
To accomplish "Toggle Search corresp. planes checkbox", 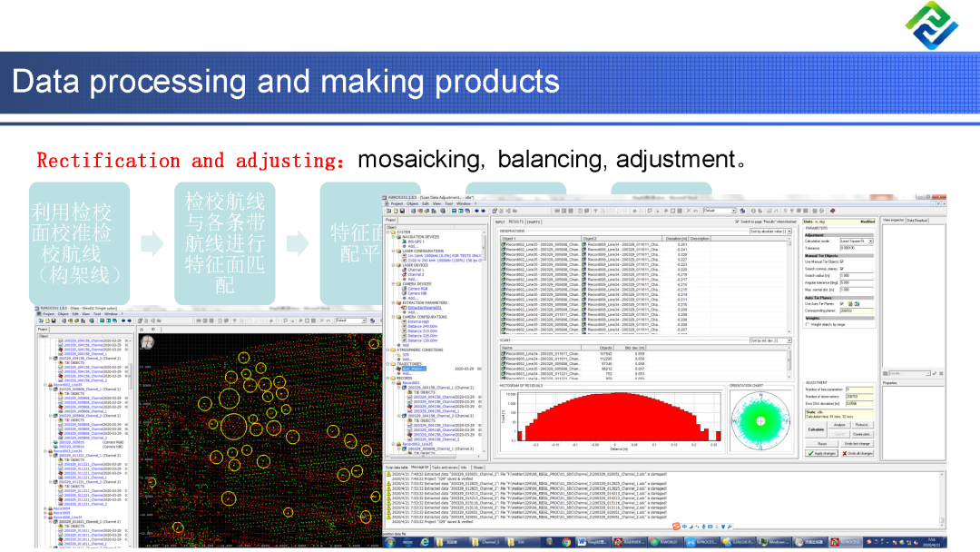I will click(842, 268).
